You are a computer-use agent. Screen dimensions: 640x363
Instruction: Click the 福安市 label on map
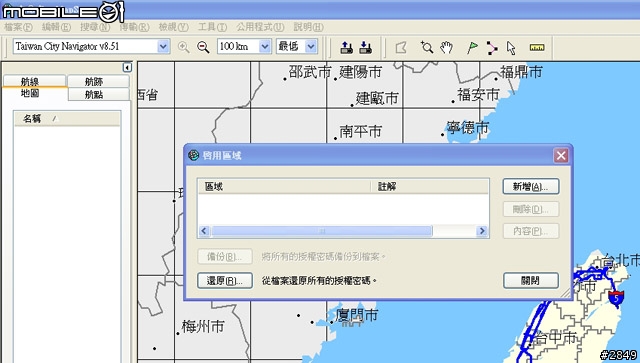click(x=478, y=95)
